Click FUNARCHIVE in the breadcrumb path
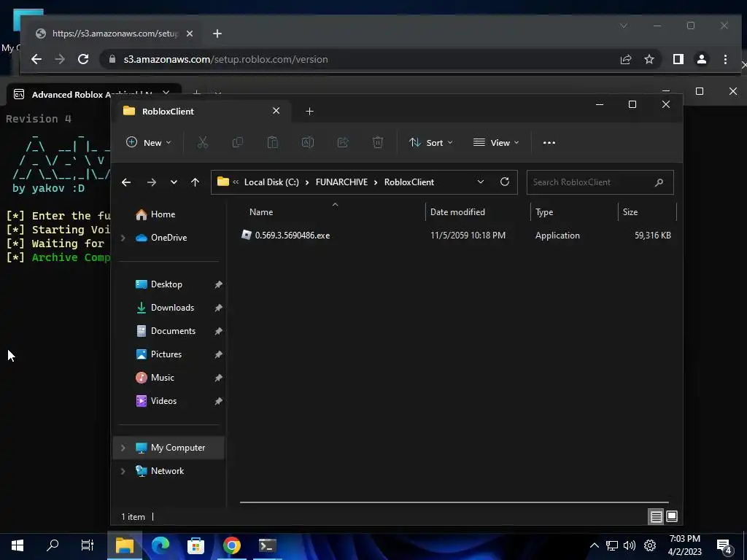 click(x=341, y=182)
